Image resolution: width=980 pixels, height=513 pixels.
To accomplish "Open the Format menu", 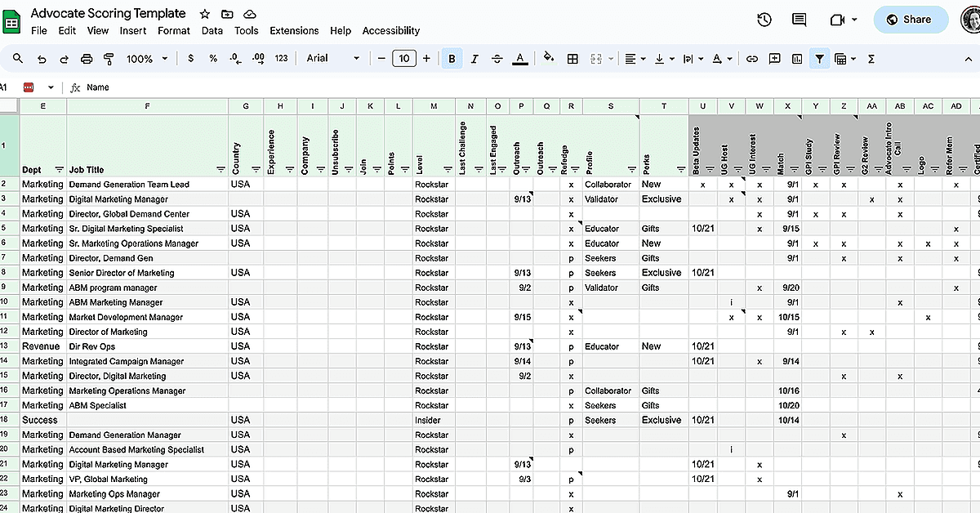I will click(174, 31).
